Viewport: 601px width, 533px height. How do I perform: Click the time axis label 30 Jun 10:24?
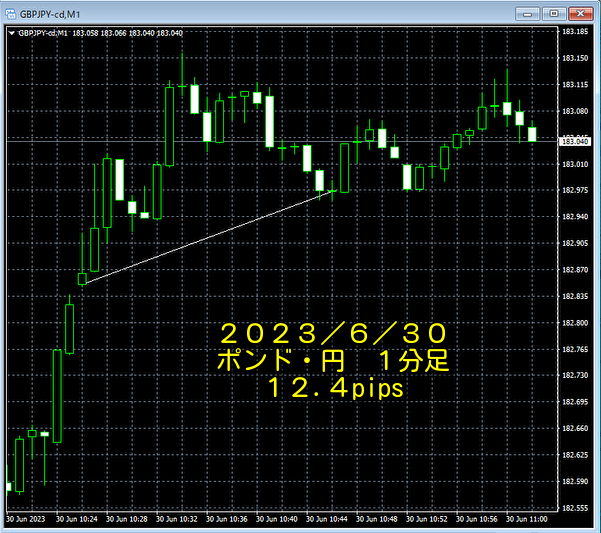click(x=77, y=519)
